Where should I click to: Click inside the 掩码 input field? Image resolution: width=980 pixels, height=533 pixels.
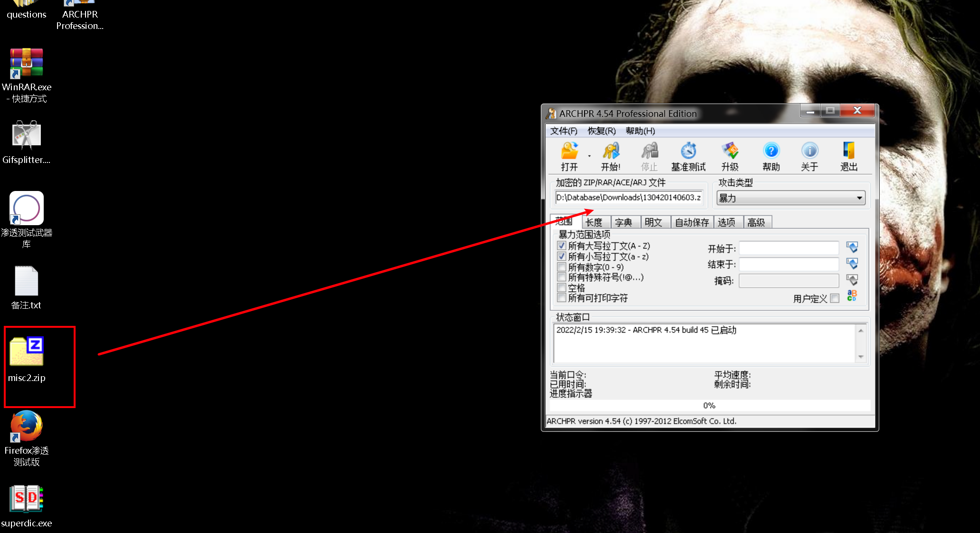click(x=788, y=281)
